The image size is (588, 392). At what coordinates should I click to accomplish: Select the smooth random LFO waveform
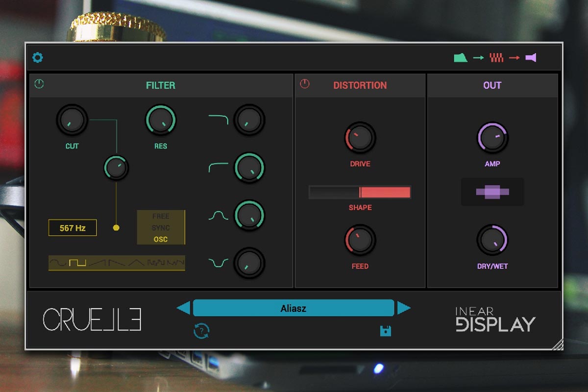[x=175, y=263]
